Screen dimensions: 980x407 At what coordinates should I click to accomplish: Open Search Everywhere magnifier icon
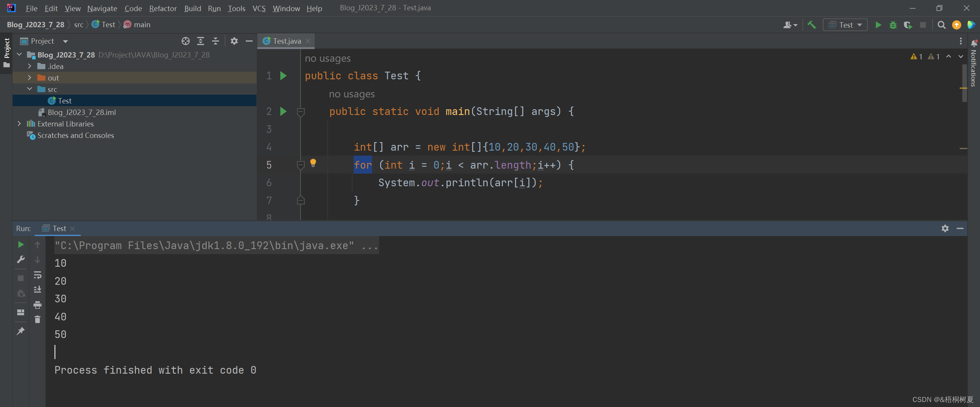click(x=941, y=25)
